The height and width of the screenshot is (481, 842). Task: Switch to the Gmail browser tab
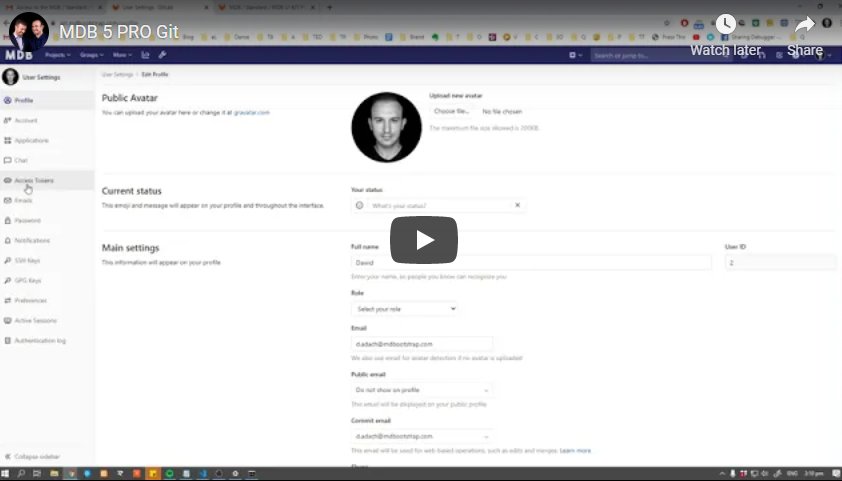52,8
